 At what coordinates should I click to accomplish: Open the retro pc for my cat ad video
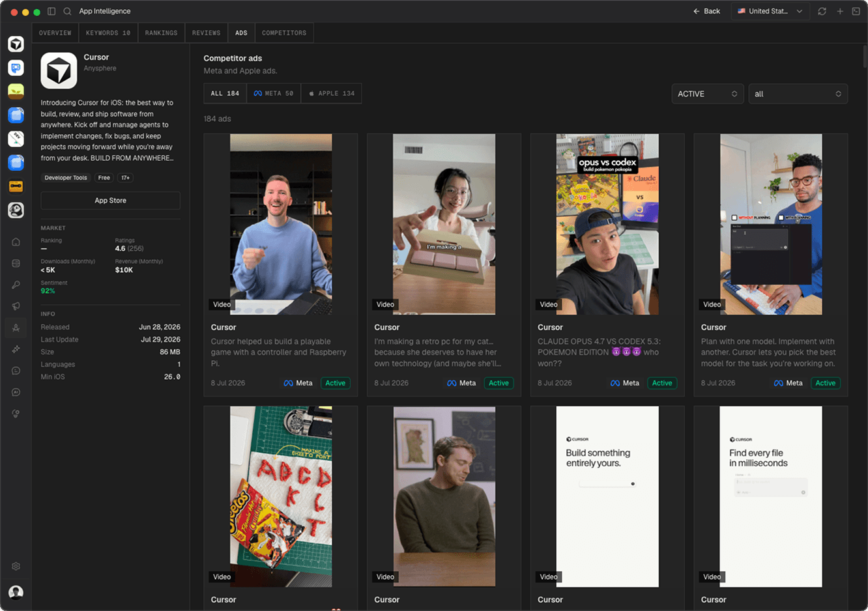(x=444, y=224)
